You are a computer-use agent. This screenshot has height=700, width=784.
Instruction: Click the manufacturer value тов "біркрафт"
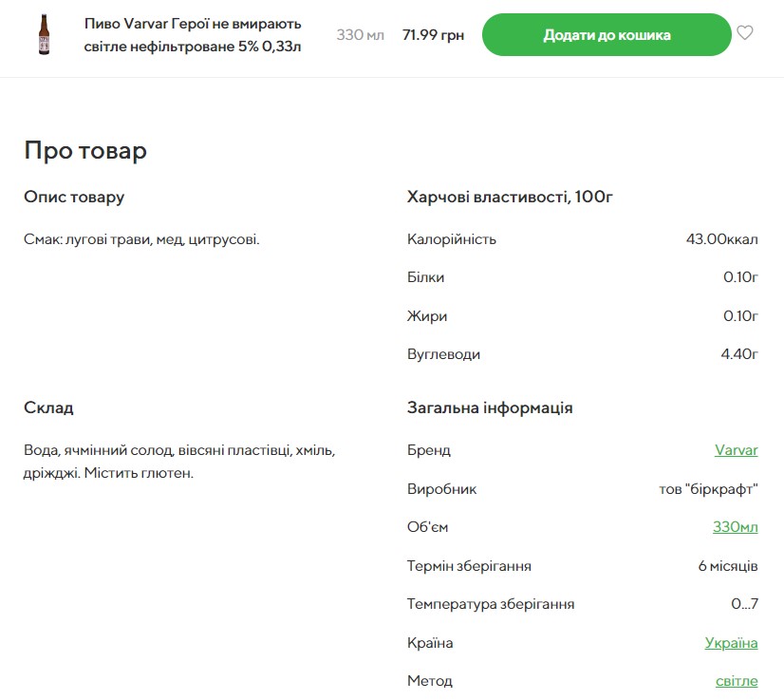point(708,489)
